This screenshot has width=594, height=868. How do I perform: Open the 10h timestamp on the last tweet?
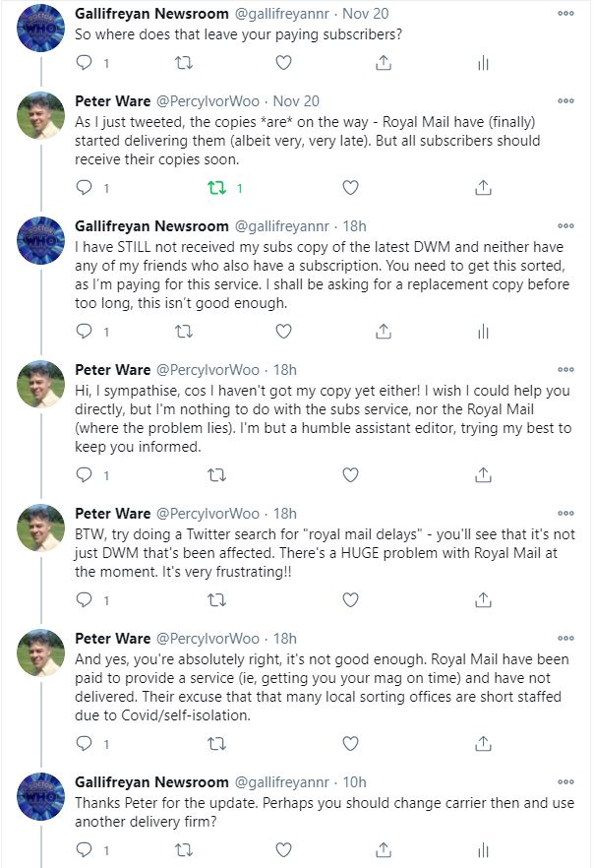pyautogui.click(x=353, y=782)
